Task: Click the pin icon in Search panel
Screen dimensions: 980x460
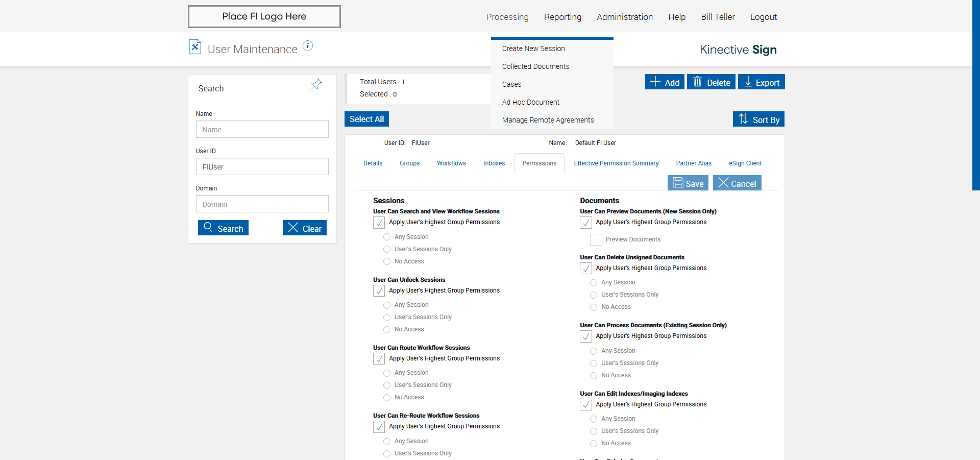Action: pyautogui.click(x=316, y=84)
